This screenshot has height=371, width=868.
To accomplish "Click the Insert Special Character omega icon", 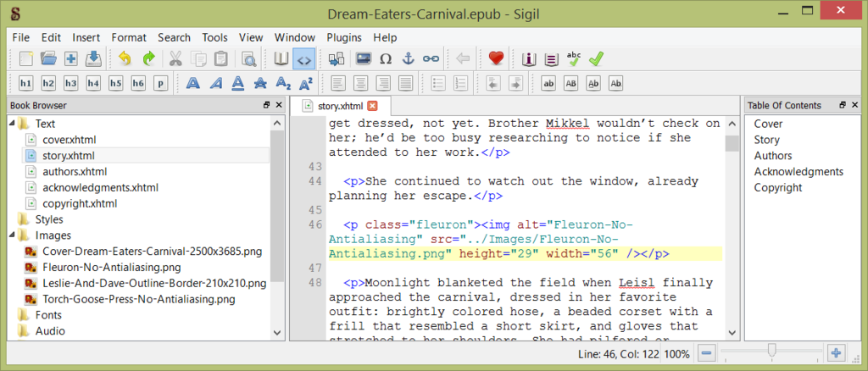I will tap(386, 58).
